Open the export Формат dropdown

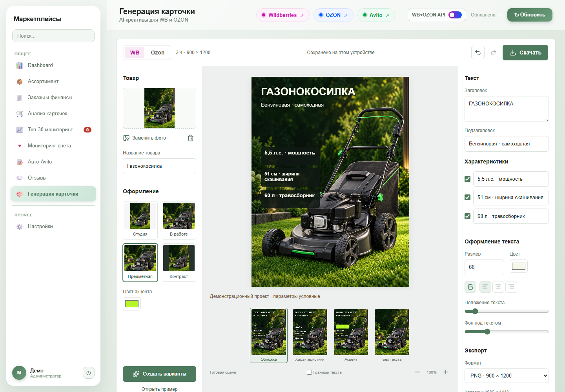[x=507, y=376]
